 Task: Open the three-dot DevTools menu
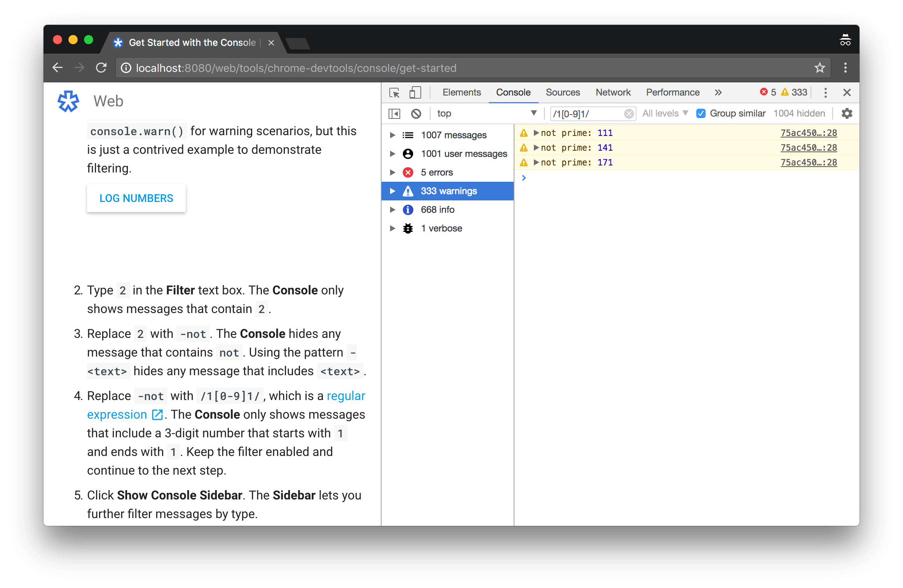coord(825,92)
